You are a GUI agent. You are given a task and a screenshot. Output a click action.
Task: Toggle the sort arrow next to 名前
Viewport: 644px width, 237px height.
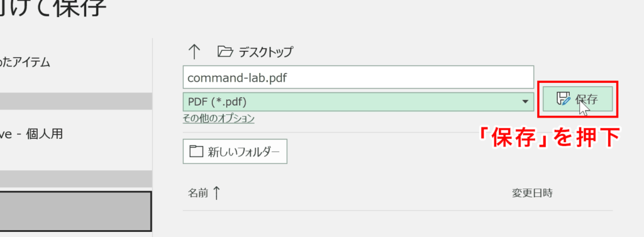(x=216, y=192)
